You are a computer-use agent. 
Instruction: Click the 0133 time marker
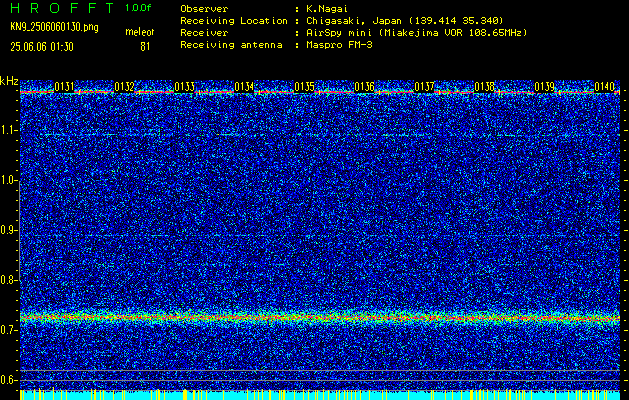pos(184,87)
